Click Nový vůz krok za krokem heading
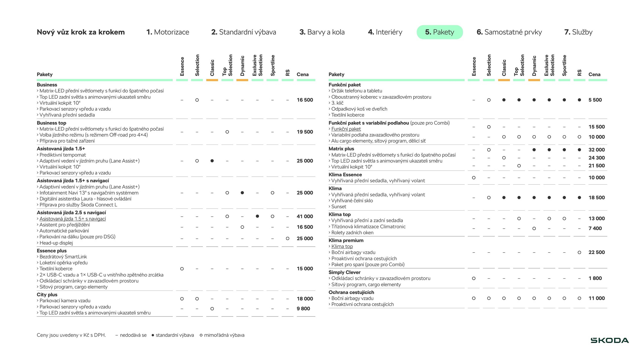 click(80, 32)
